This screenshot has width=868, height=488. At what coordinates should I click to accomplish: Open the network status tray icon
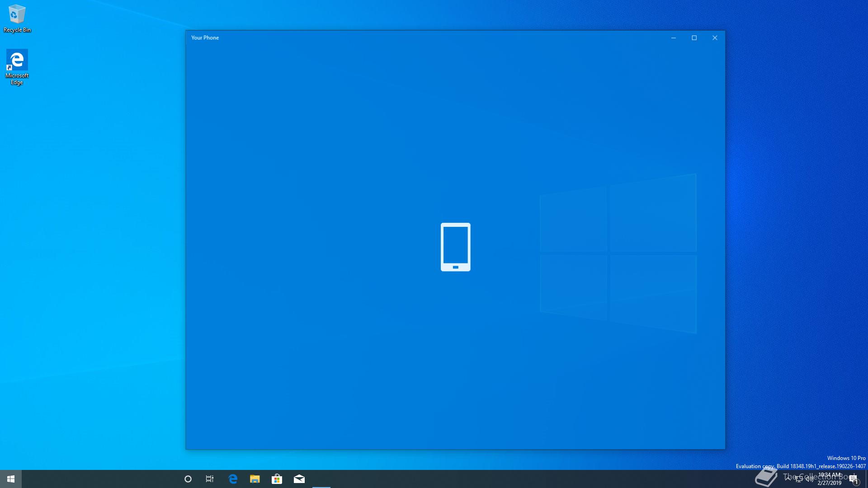click(x=799, y=479)
